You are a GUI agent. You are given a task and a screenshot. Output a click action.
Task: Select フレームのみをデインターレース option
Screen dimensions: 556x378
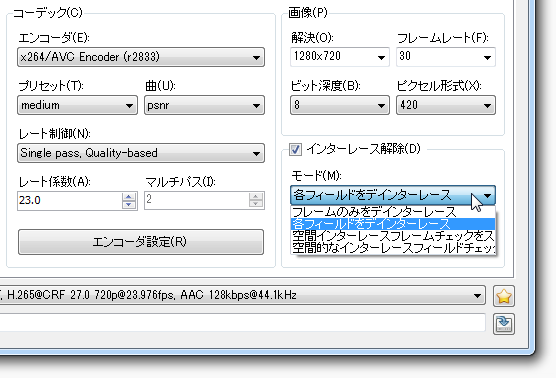click(x=393, y=212)
